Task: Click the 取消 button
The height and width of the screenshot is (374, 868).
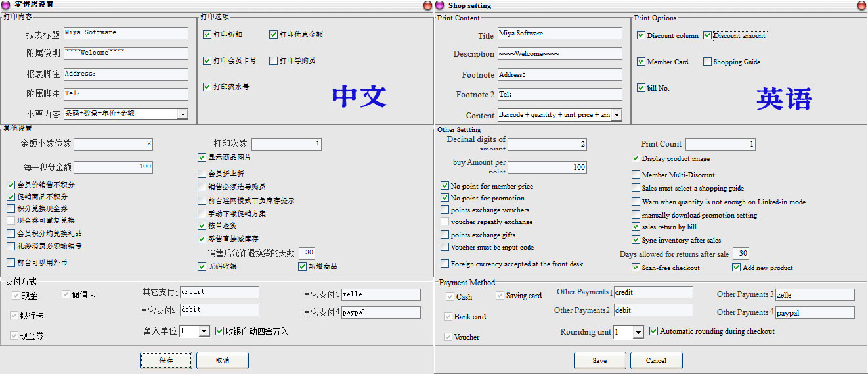Action: tap(223, 360)
